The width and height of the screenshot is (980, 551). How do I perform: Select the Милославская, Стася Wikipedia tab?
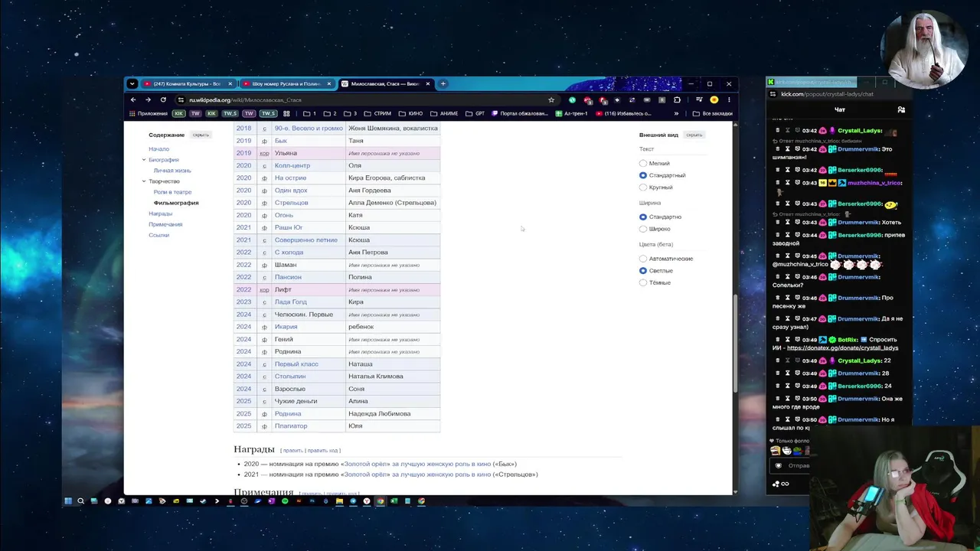click(x=385, y=83)
